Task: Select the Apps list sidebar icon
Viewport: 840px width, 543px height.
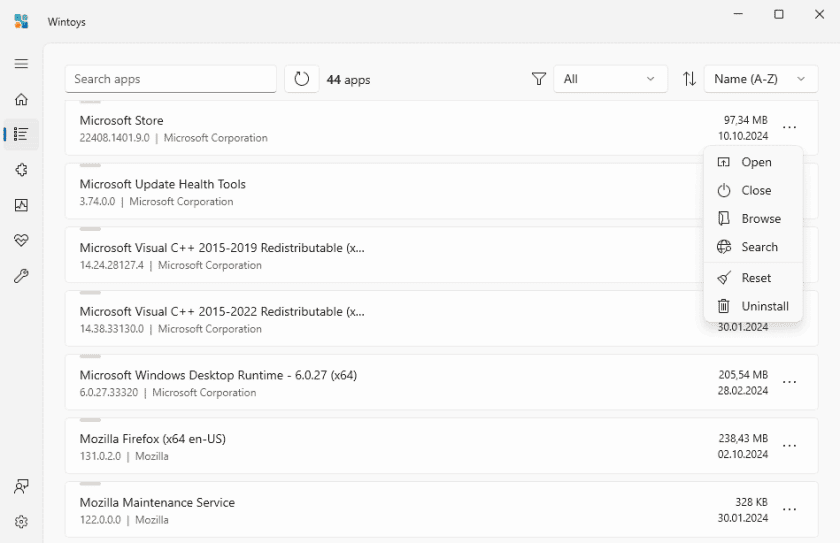Action: coord(21,134)
